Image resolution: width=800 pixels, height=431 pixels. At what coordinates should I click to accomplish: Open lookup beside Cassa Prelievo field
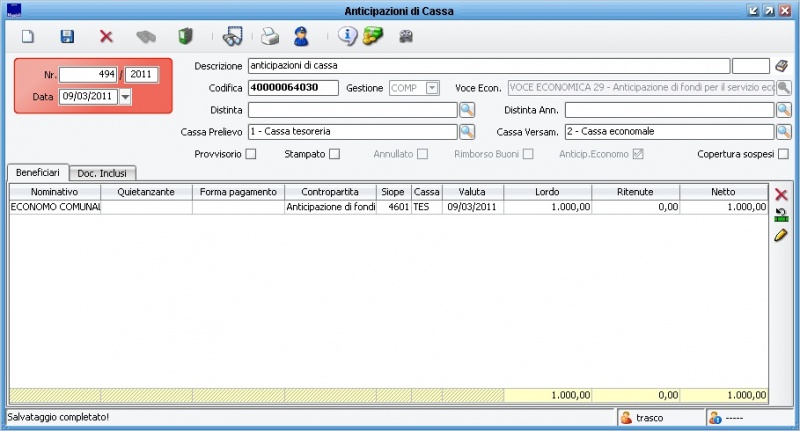coord(467,131)
